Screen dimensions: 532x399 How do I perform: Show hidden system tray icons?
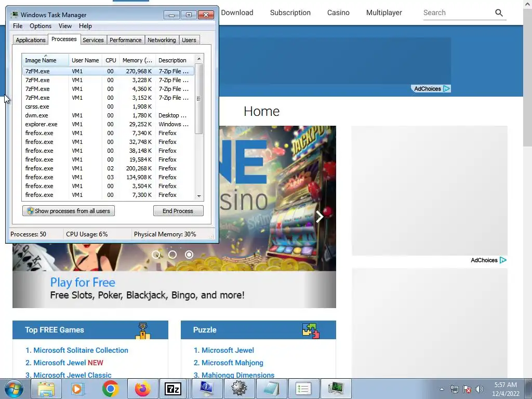(442, 389)
